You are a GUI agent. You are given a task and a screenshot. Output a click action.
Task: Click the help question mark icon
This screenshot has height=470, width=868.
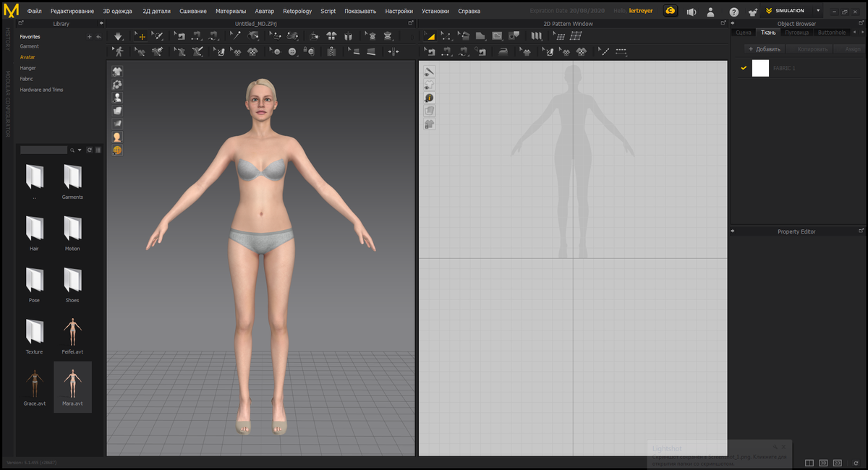(733, 12)
